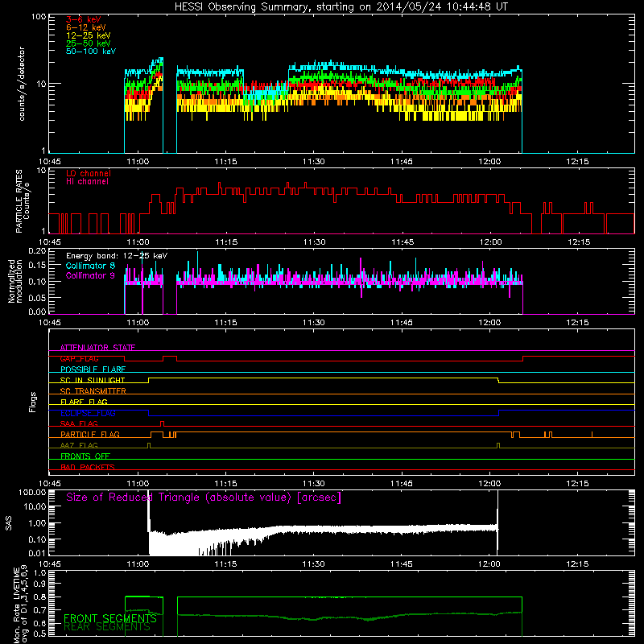The image size is (644, 644).
Task: Click the 12:00 tick under the particle rates plot
Action: pyautogui.click(x=490, y=242)
